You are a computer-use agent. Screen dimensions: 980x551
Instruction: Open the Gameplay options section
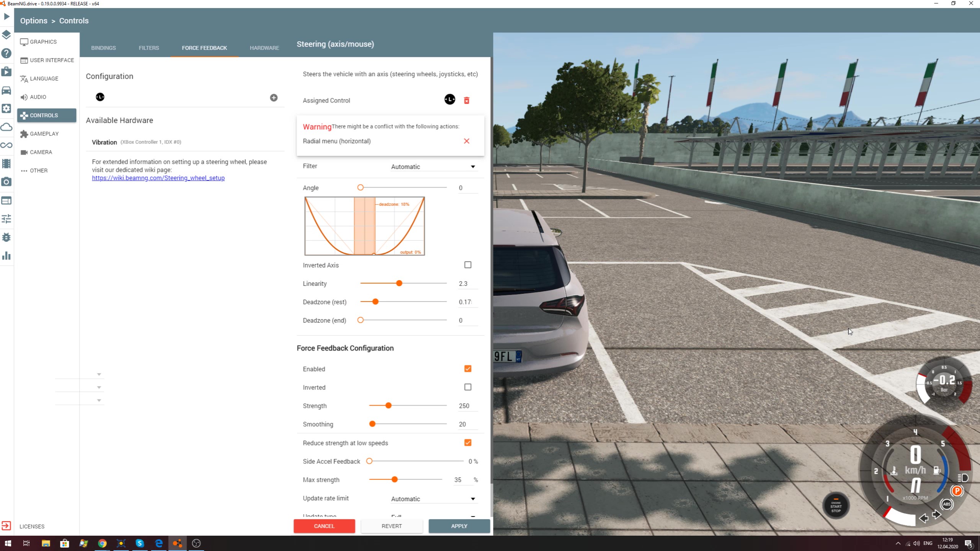pyautogui.click(x=46, y=134)
